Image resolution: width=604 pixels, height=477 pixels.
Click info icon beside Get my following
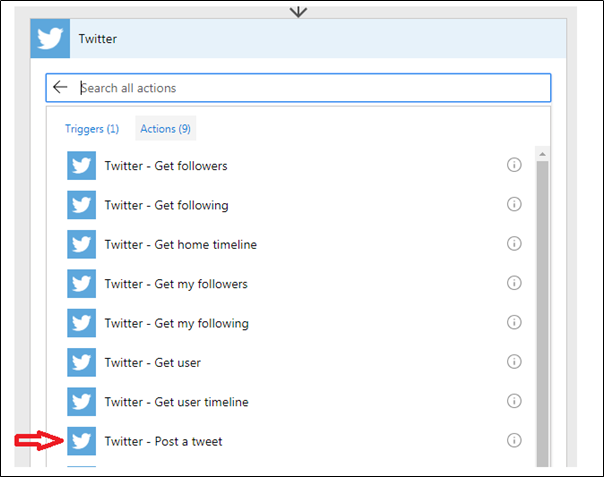[514, 322]
